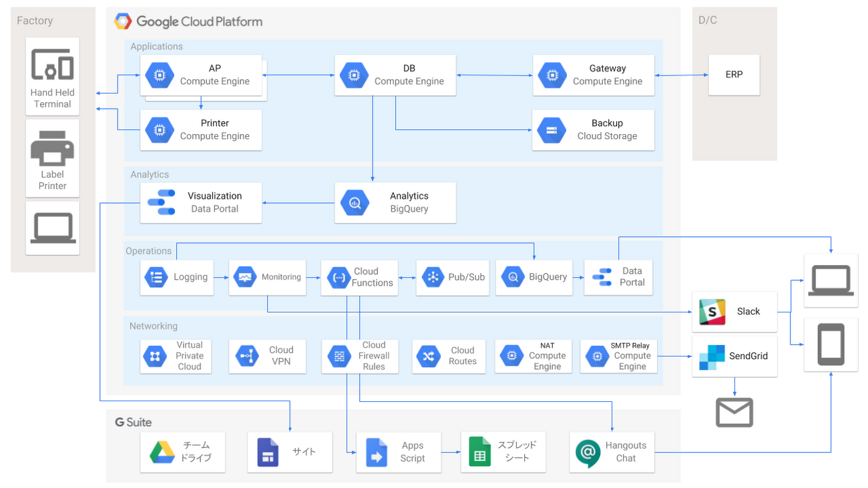The width and height of the screenshot is (868, 488).
Task: Click the 'Factory' panel heading
Action: (35, 21)
